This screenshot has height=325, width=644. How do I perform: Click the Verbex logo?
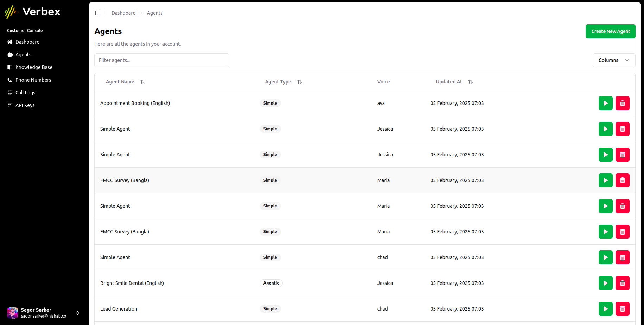(32, 12)
